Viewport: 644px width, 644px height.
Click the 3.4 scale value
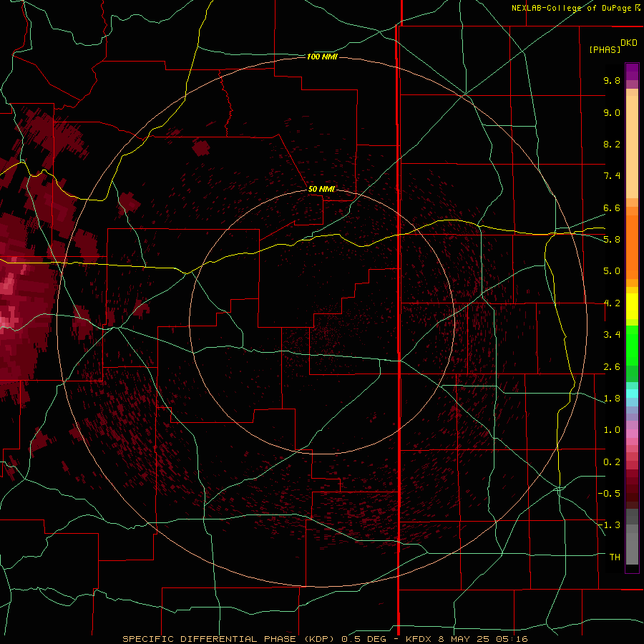click(x=612, y=335)
